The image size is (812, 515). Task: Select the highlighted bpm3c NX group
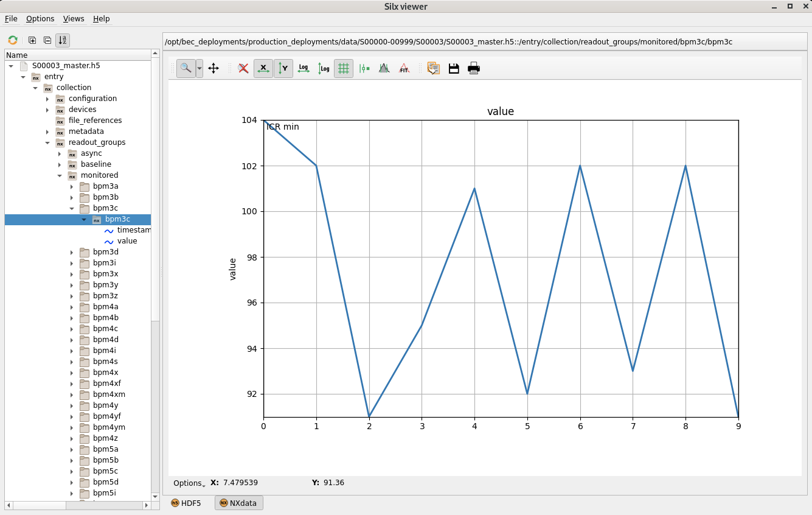[x=117, y=219]
